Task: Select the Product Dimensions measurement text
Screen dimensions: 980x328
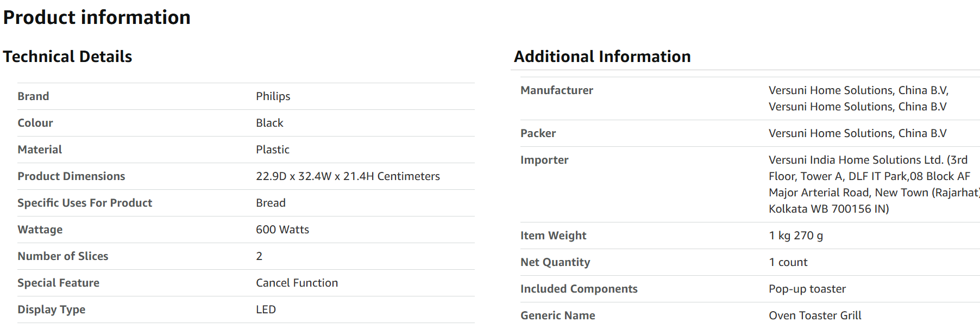Action: pos(348,176)
